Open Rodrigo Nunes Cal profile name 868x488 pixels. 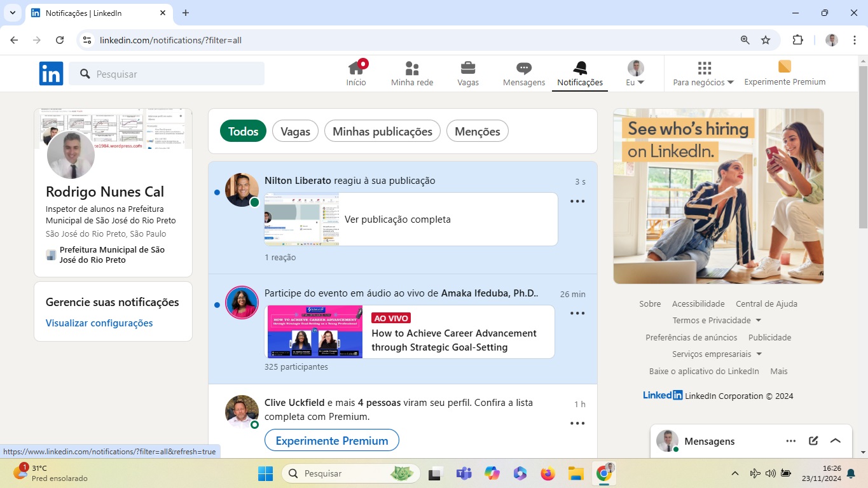(x=105, y=192)
